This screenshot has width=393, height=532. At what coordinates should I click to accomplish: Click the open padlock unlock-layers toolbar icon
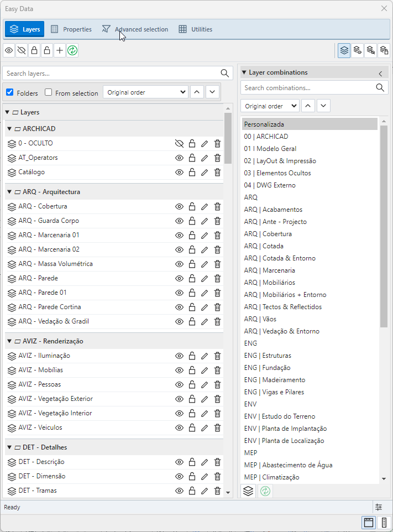pyautogui.click(x=47, y=50)
